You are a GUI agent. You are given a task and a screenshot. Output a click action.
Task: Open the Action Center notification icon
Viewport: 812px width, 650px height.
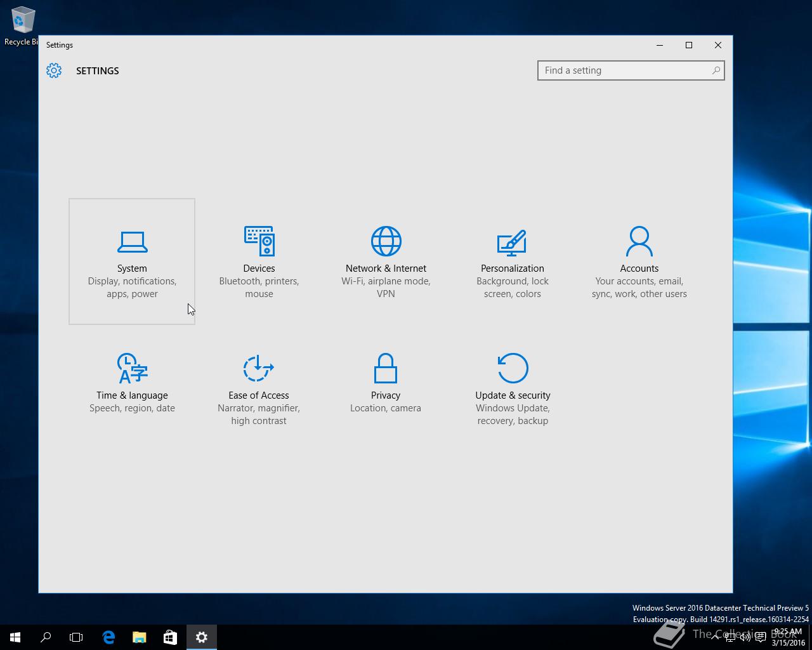point(761,637)
